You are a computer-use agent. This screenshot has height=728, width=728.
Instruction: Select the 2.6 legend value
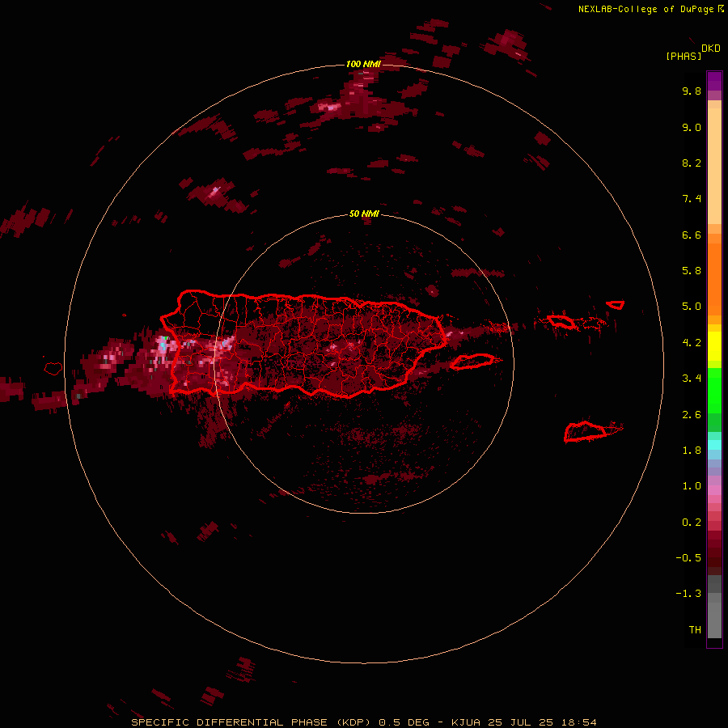point(692,415)
